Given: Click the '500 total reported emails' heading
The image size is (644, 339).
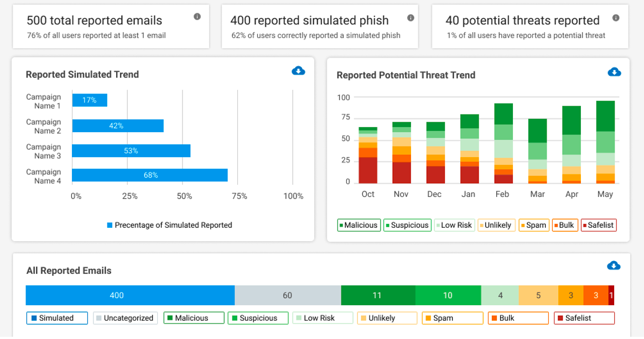Looking at the screenshot, I should (x=95, y=20).
